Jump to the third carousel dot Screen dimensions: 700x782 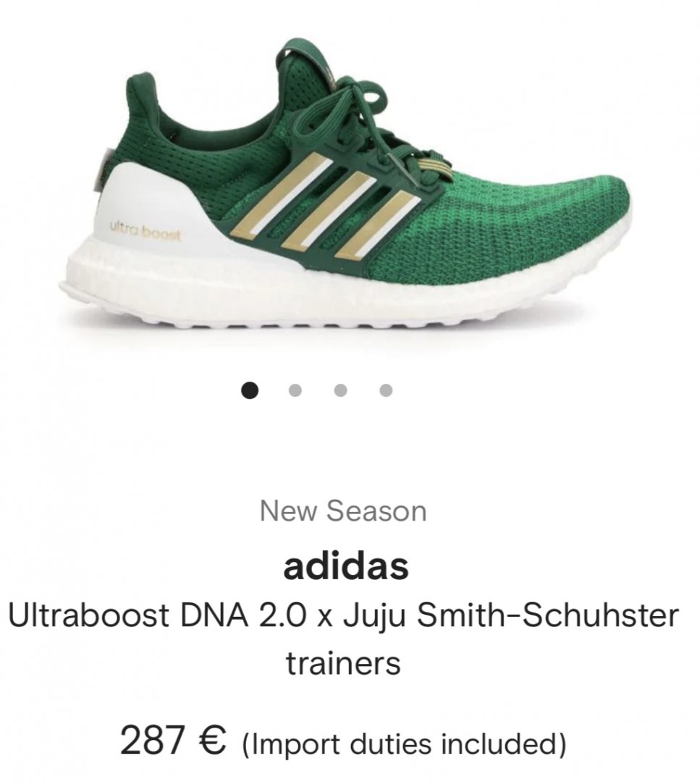340,390
